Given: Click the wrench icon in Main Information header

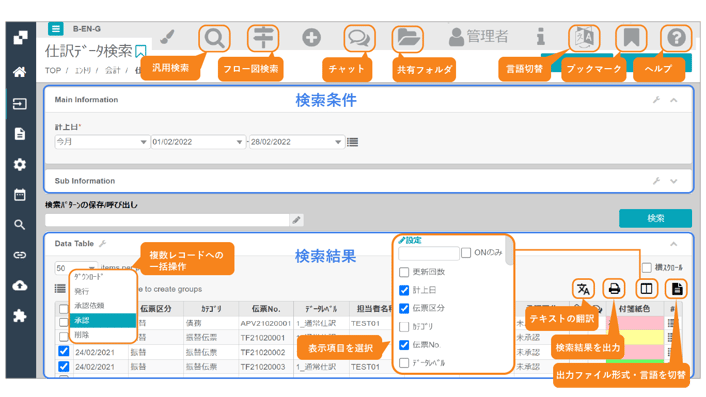Looking at the screenshot, I should click(656, 100).
